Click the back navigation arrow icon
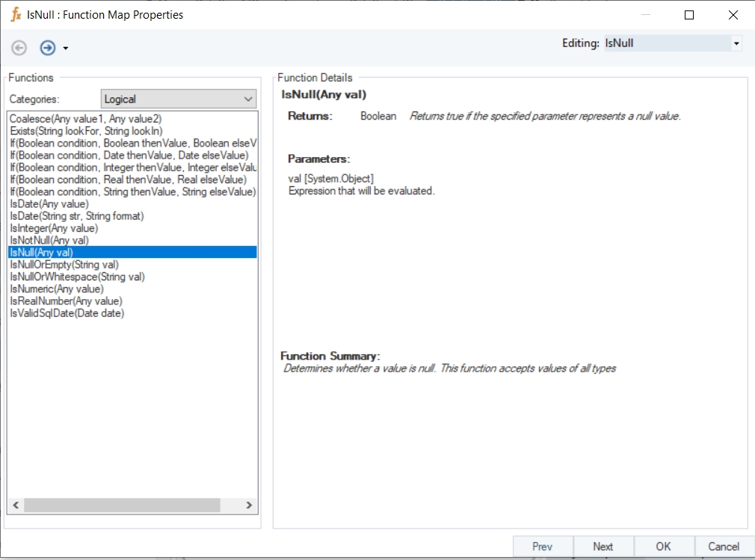 19,48
